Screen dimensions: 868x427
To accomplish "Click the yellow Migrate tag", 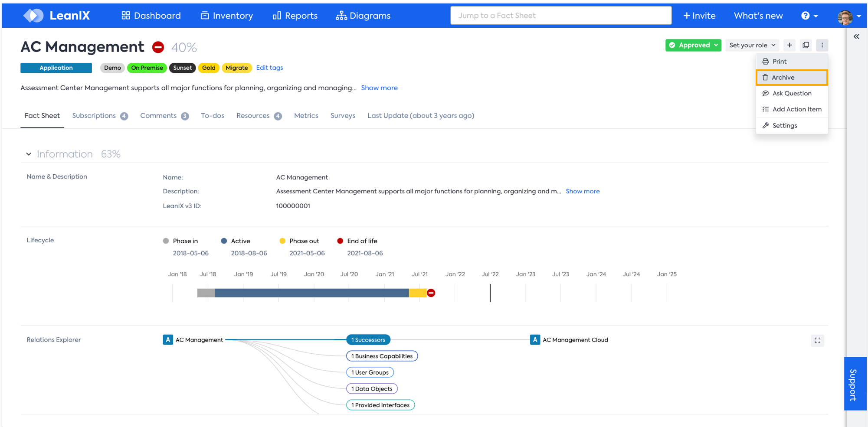I will (x=237, y=68).
